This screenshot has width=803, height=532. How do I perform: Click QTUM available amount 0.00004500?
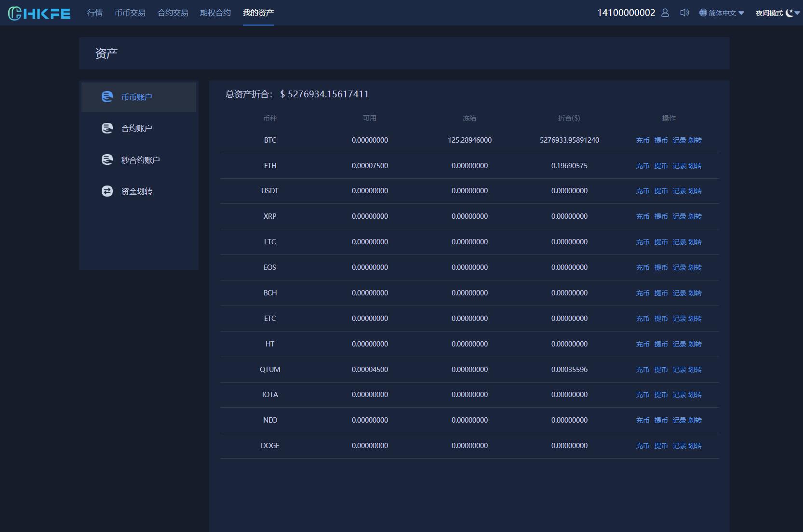click(x=370, y=370)
